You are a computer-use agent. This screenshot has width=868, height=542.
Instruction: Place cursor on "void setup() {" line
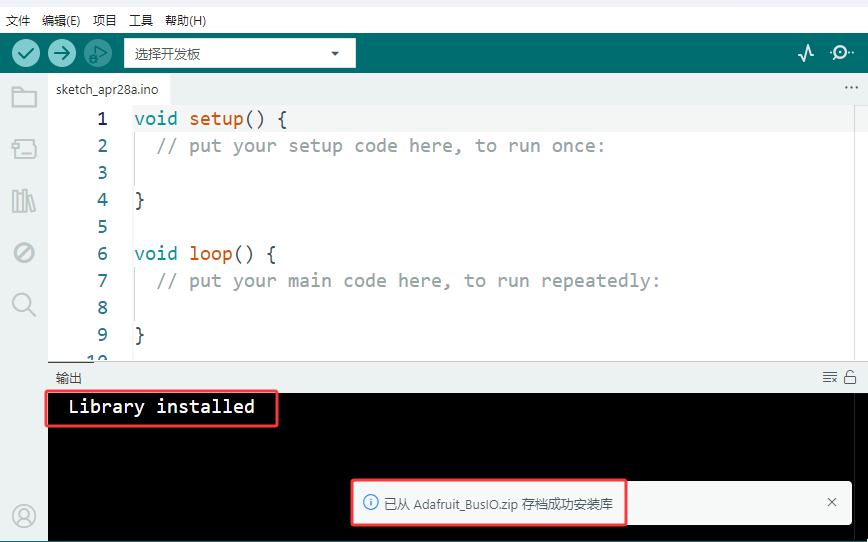(x=210, y=119)
